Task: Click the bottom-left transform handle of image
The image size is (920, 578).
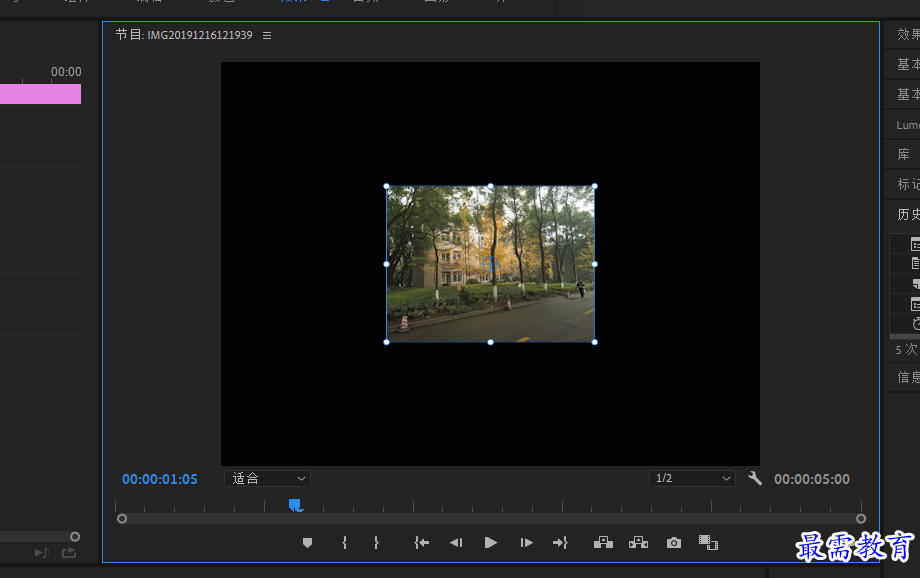Action: (x=387, y=342)
